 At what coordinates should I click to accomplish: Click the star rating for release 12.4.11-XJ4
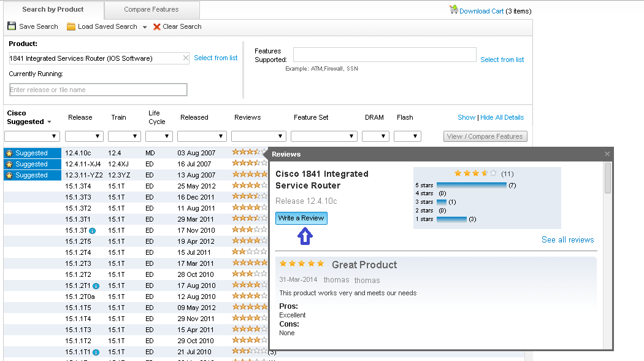pos(249,163)
